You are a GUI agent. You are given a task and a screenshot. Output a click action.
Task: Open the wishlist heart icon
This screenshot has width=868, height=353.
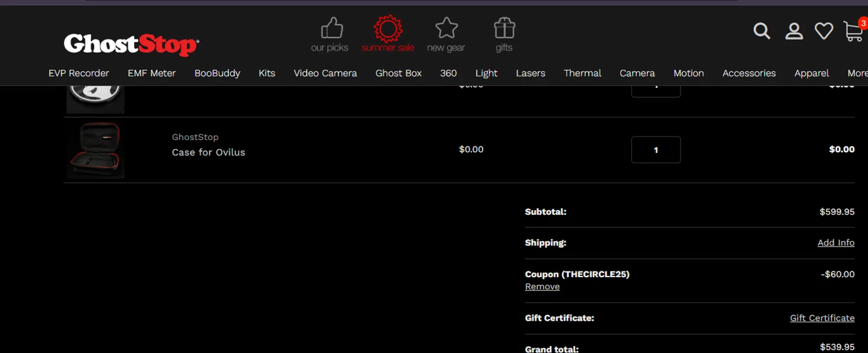[x=824, y=31]
